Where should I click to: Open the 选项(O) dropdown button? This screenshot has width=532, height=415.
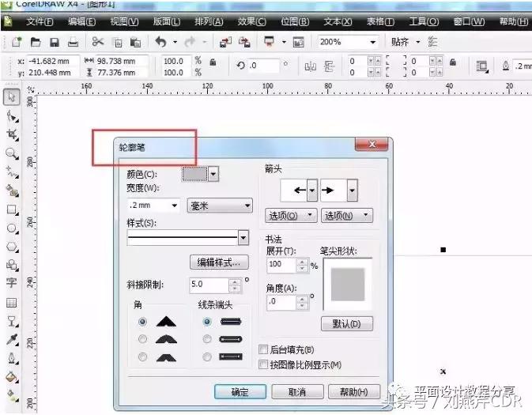pos(291,216)
